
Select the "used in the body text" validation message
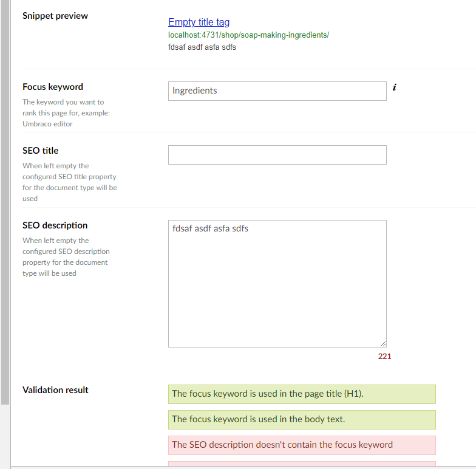(302, 420)
